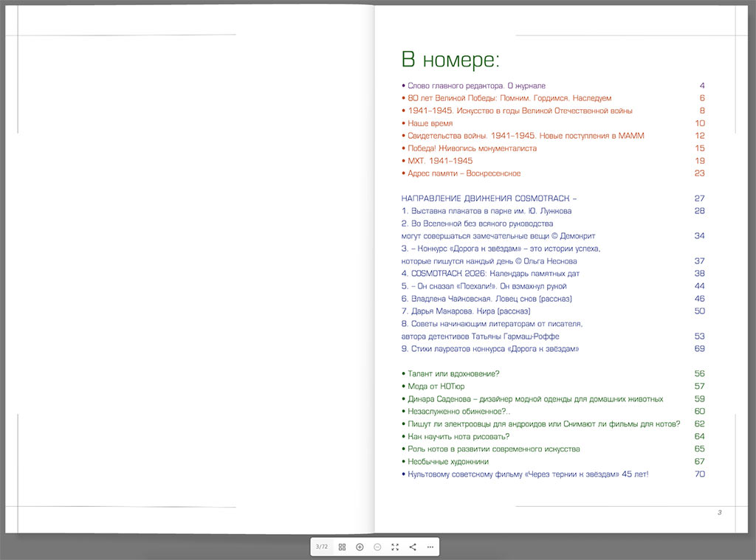Open the more options ellipsis menu

pyautogui.click(x=430, y=547)
